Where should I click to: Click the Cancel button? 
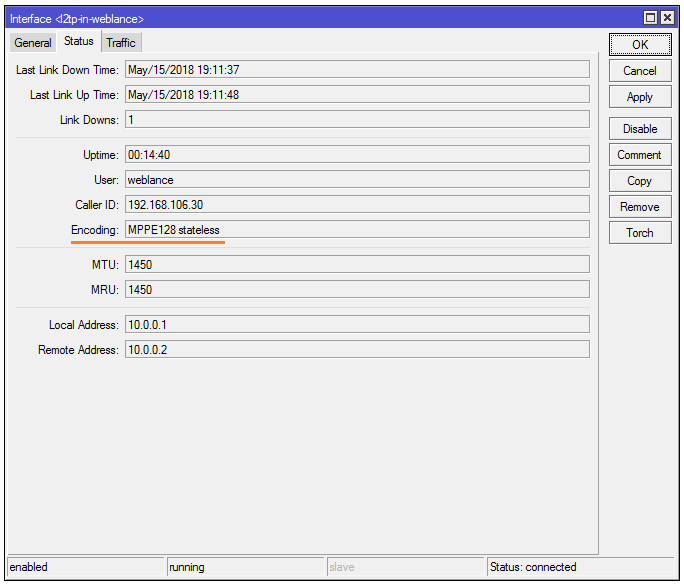[640, 71]
